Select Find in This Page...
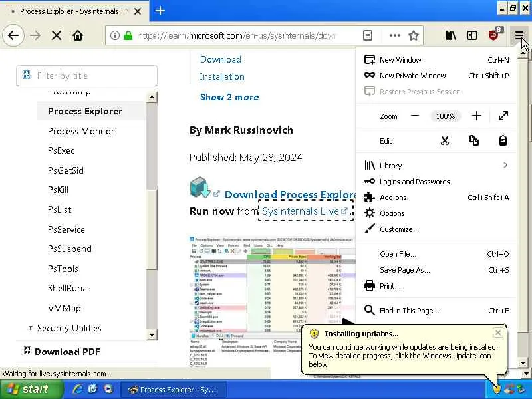This screenshot has height=399, width=532. point(436,311)
